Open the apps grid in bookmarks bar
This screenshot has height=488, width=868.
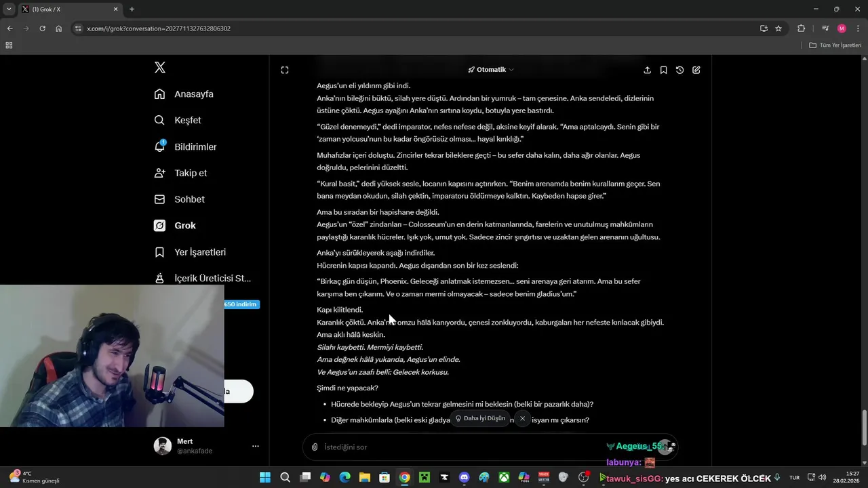click(x=9, y=45)
